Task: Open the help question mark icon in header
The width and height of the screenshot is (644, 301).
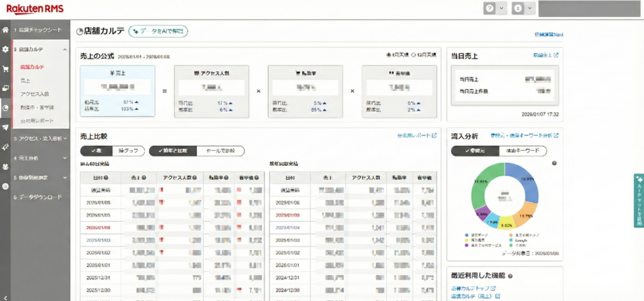Action: [x=489, y=9]
